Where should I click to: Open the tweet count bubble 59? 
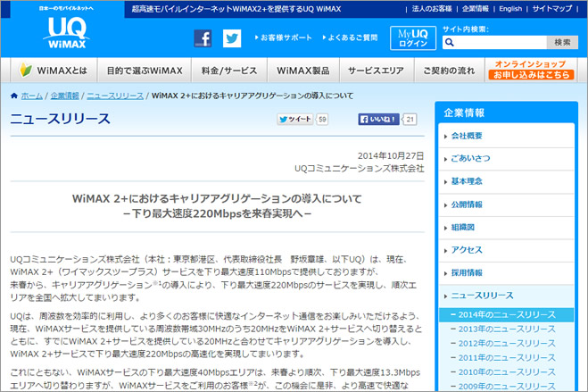tap(322, 120)
